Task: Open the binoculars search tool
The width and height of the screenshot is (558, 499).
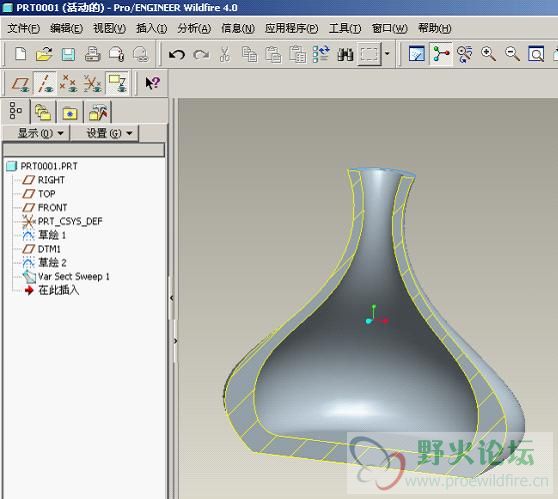Action: click(345, 54)
